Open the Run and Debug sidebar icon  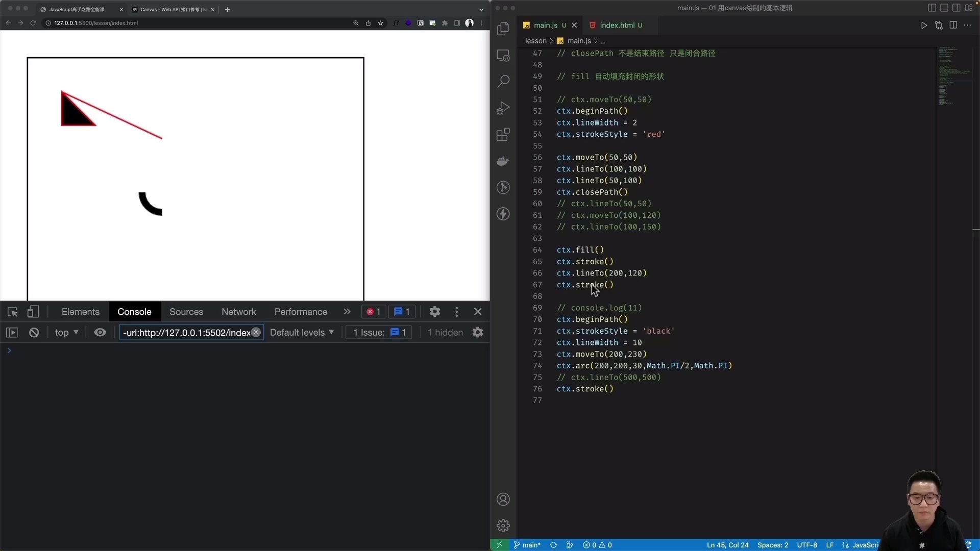[x=503, y=108]
